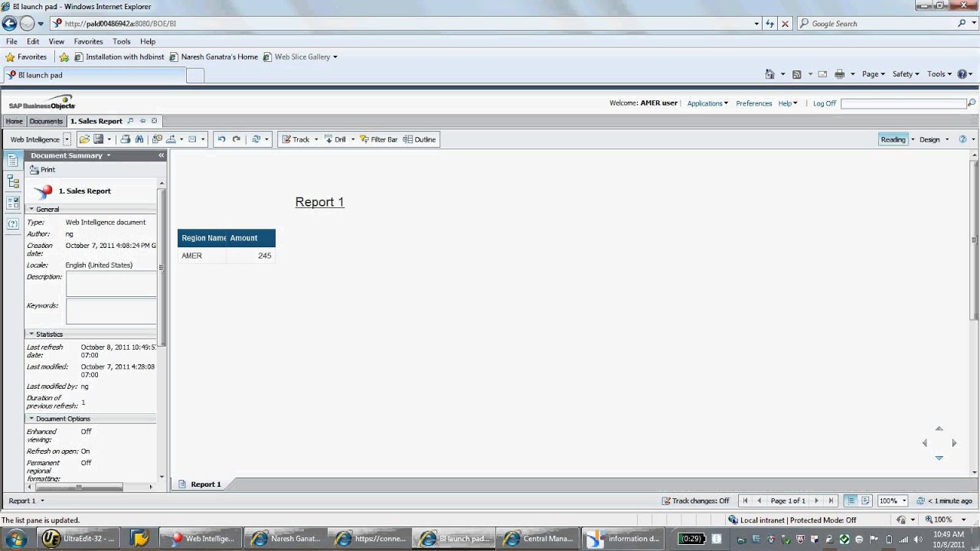
Task: Click in the Description text field
Action: (x=111, y=284)
